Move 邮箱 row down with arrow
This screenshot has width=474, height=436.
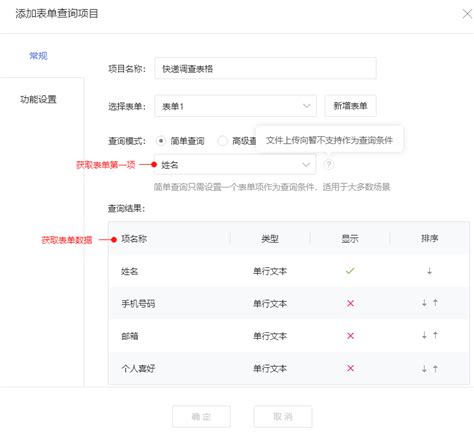tap(424, 335)
